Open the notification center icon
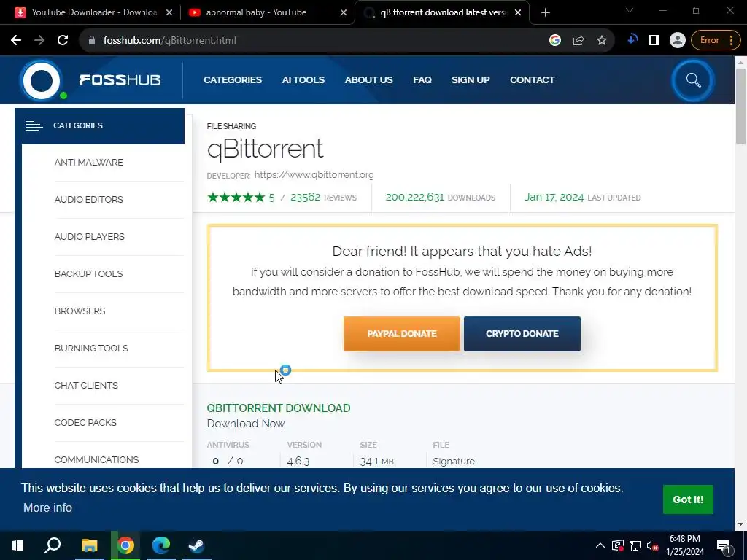747x560 pixels. click(724, 546)
